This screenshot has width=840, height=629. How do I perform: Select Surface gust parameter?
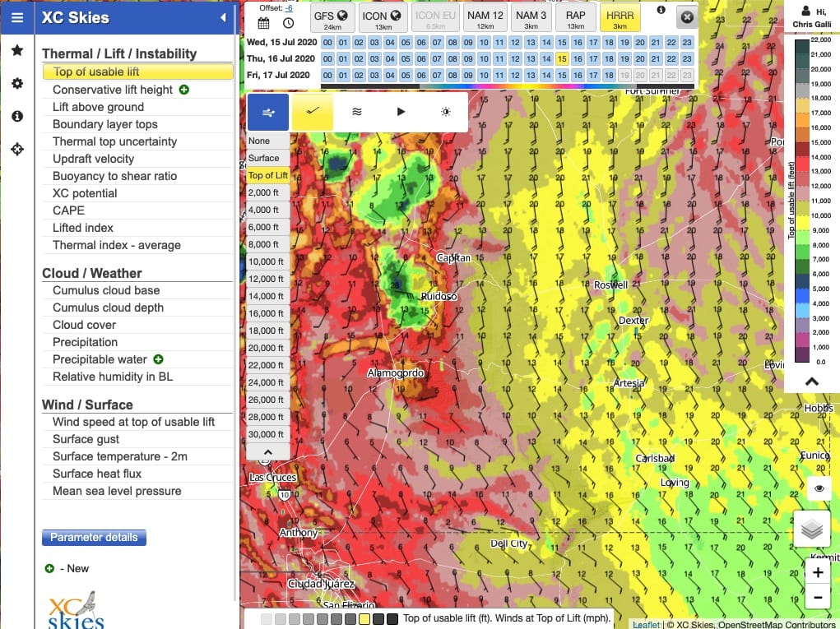click(x=137, y=439)
